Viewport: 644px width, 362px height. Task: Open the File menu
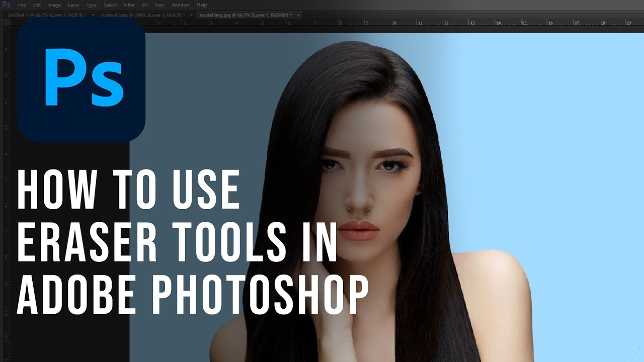(x=22, y=5)
